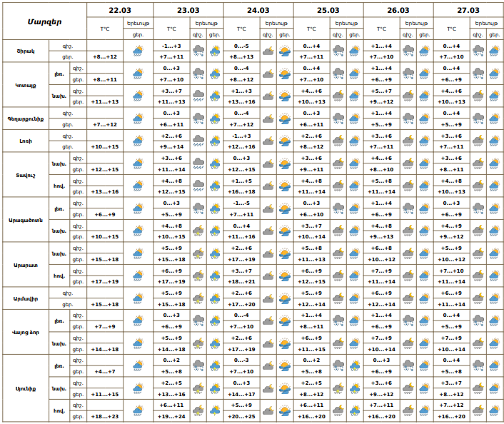Click Լոռի daytime weather icon for 23.03
Image resolution: width=504 pixels, height=424 pixels.
[214, 141]
